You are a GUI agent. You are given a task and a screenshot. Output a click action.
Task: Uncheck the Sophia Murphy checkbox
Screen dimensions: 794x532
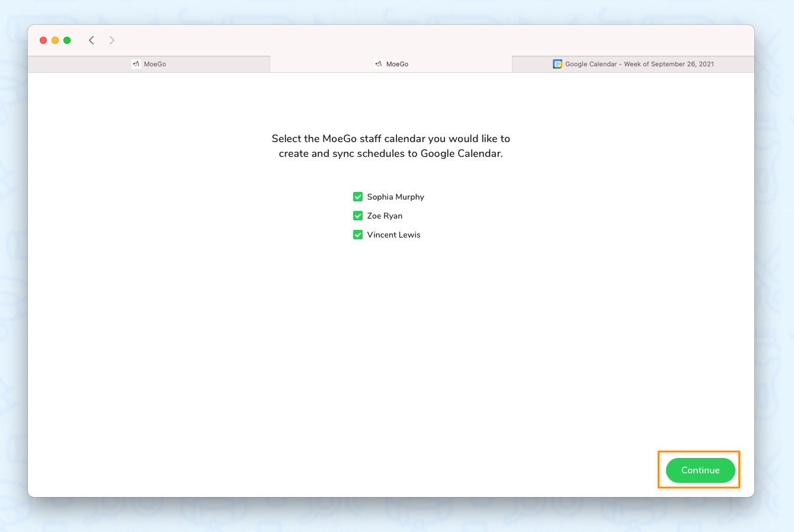(358, 197)
